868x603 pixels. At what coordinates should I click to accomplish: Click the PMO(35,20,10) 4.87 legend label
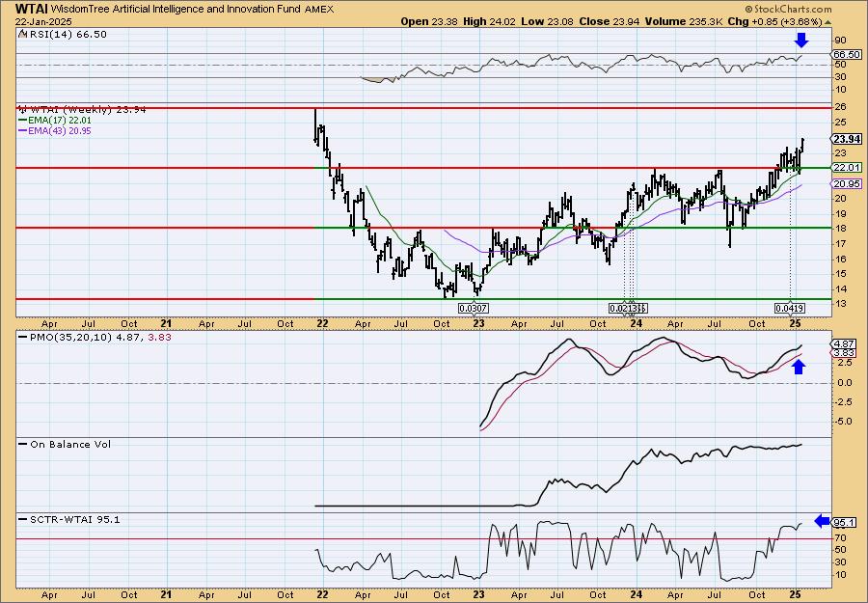(87, 338)
